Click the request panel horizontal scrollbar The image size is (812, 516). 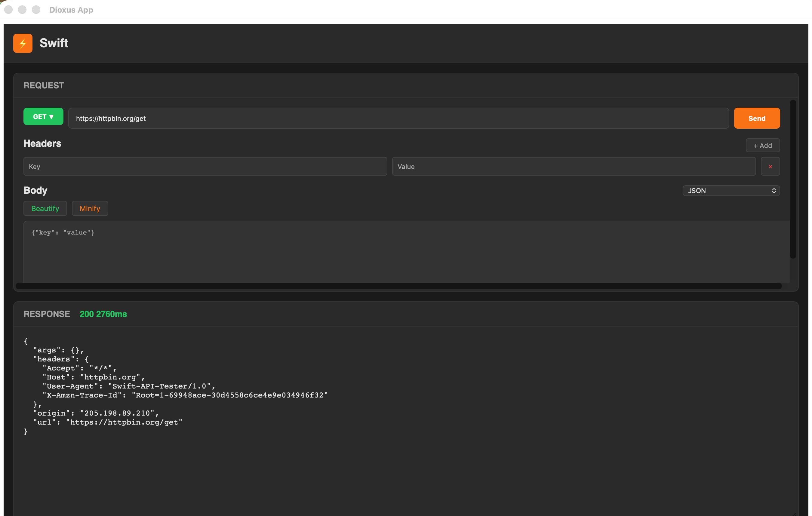coord(398,286)
